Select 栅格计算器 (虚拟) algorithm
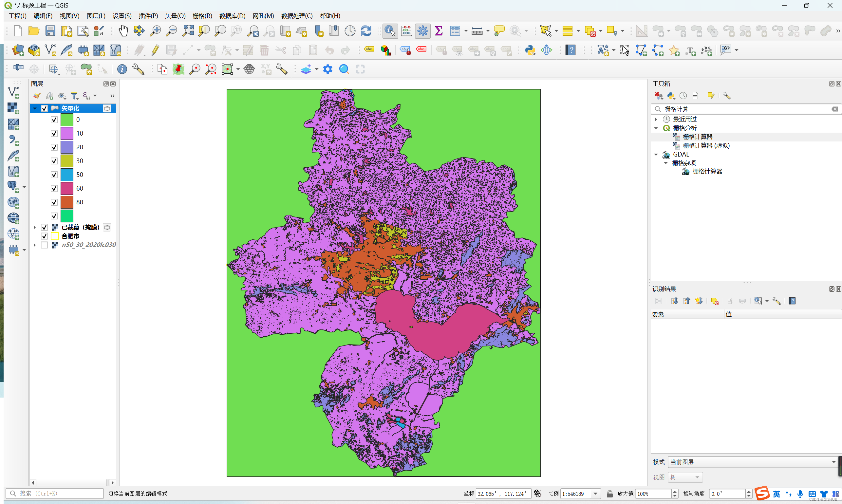This screenshot has height=504, width=842. pos(706,146)
